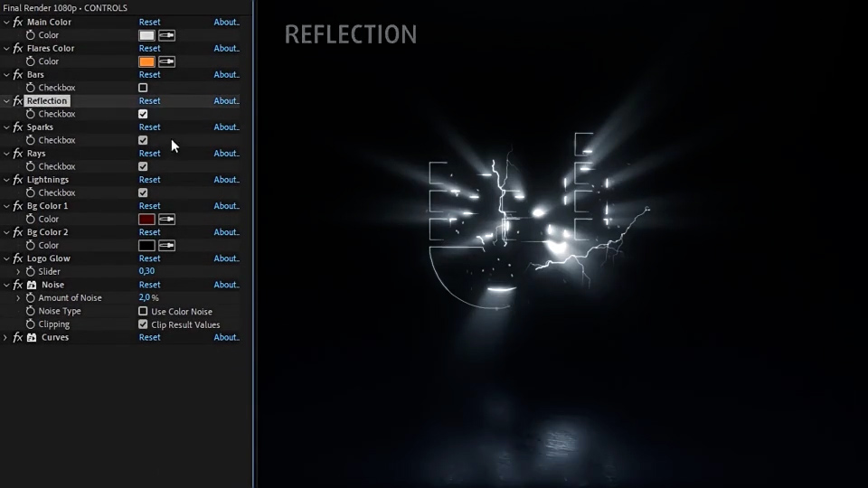Click the Flares Color eyedropper icon

(x=166, y=61)
